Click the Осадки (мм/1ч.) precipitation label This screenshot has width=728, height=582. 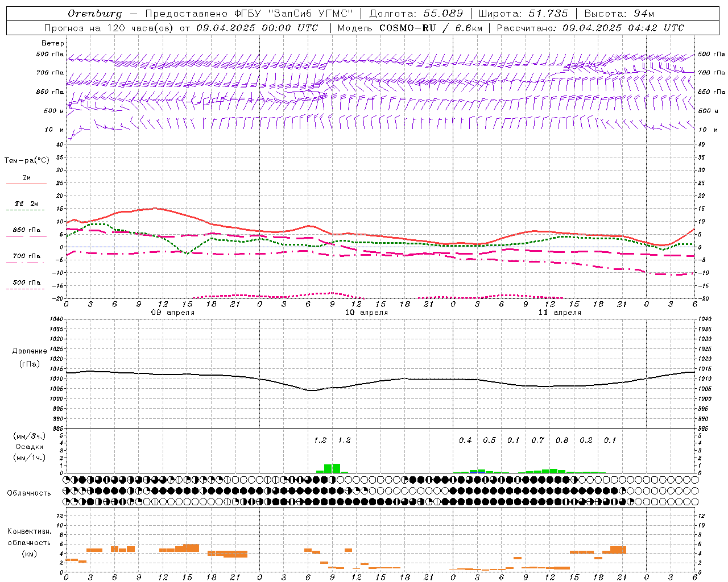(x=29, y=452)
